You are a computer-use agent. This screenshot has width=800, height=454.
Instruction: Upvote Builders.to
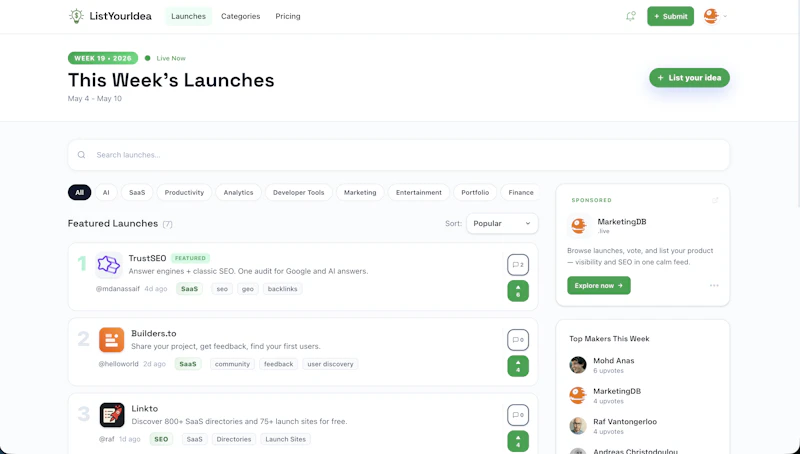tap(518, 366)
